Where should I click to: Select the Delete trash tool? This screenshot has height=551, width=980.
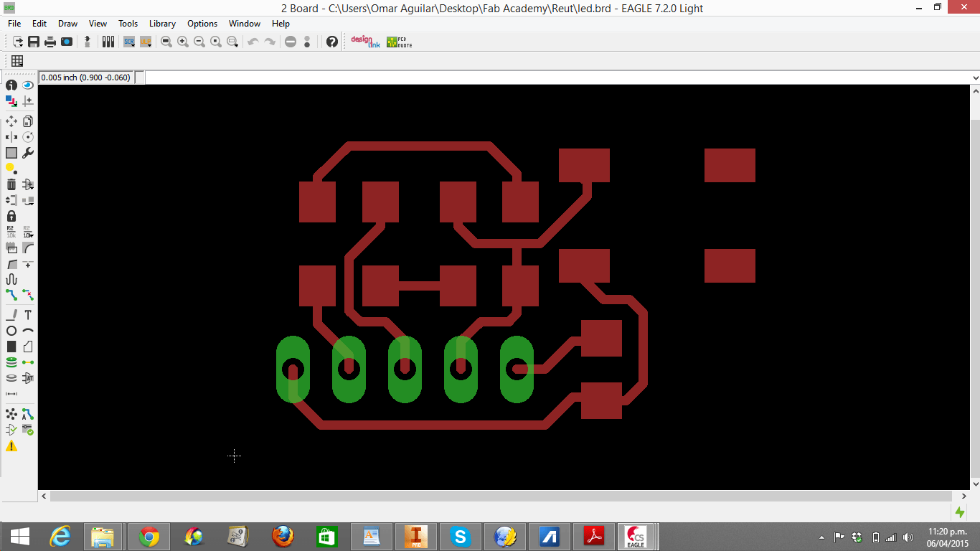click(x=11, y=184)
